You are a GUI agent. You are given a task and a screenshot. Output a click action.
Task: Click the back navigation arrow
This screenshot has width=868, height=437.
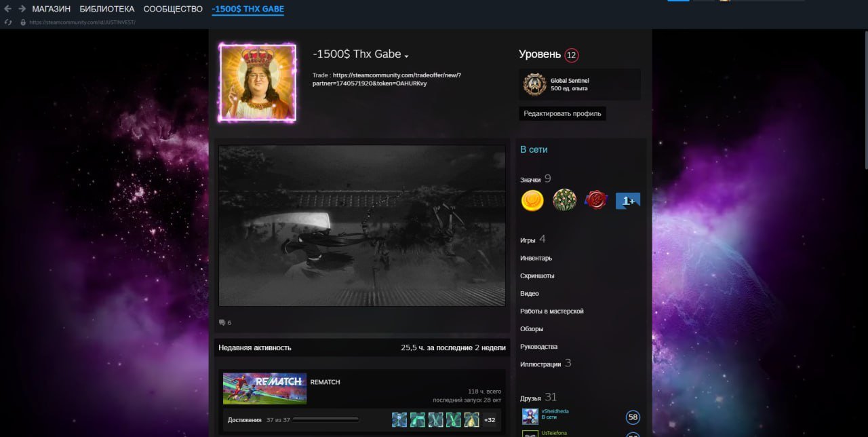[8, 9]
